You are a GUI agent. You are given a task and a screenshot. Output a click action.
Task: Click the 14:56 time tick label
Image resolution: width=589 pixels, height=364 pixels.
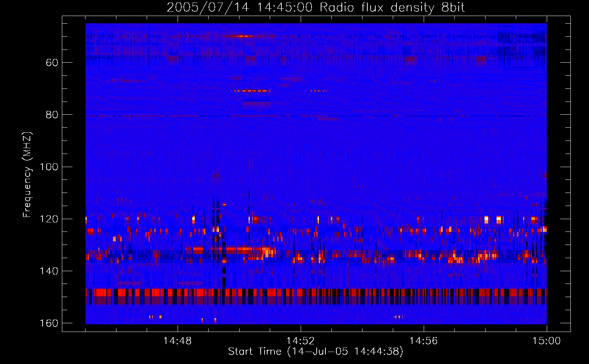(423, 341)
